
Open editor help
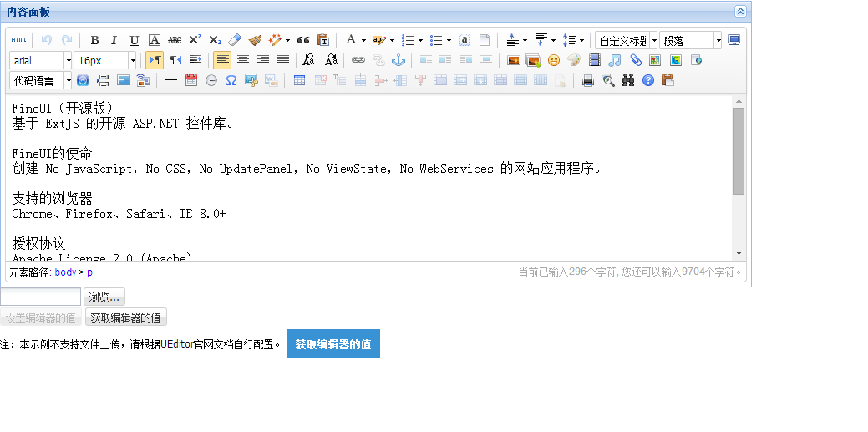click(648, 80)
